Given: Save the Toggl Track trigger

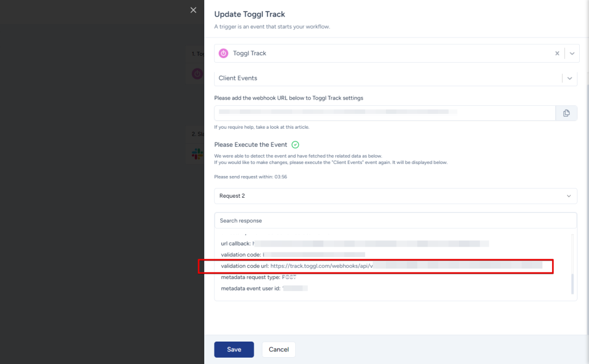Looking at the screenshot, I should (234, 350).
